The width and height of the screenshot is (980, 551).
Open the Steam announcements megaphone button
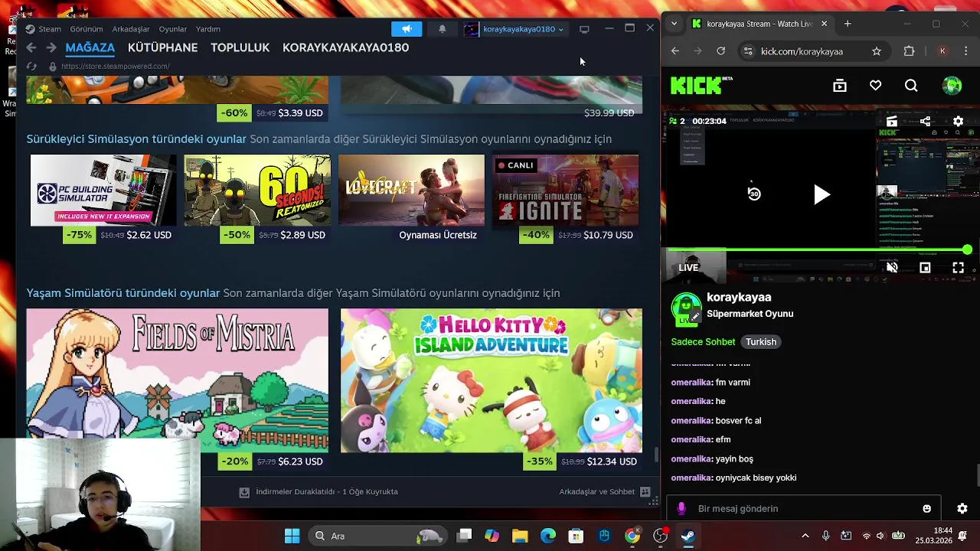407,29
